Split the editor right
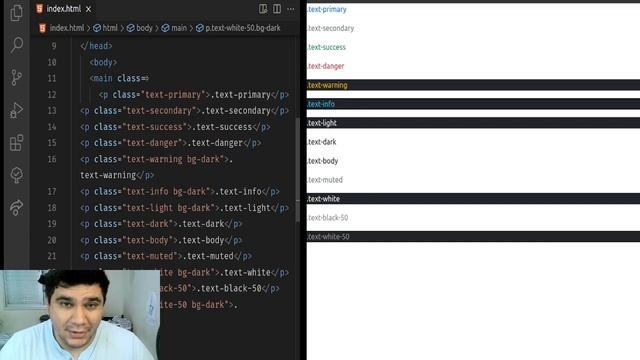 pyautogui.click(x=277, y=9)
